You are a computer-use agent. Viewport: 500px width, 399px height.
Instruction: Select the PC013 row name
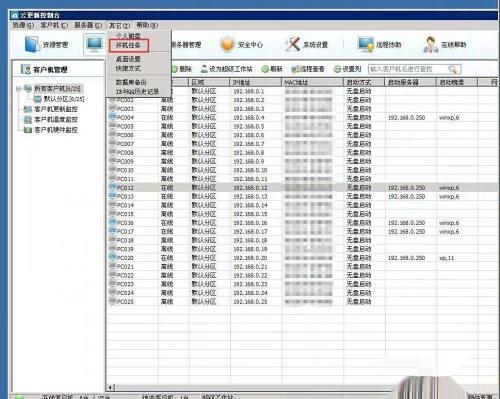[x=125, y=196]
